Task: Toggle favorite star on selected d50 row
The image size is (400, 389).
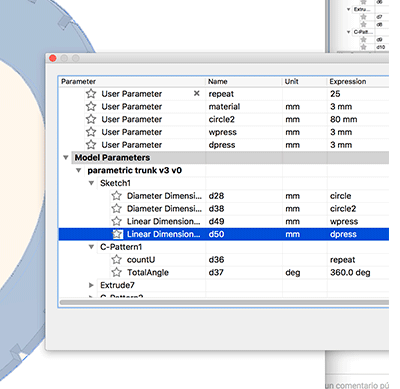Action: [117, 234]
